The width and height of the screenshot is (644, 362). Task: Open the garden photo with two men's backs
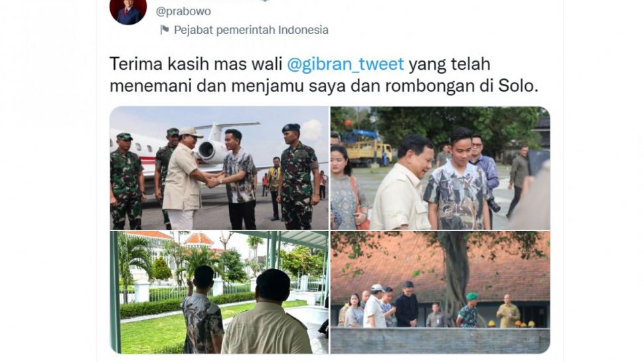click(x=219, y=292)
